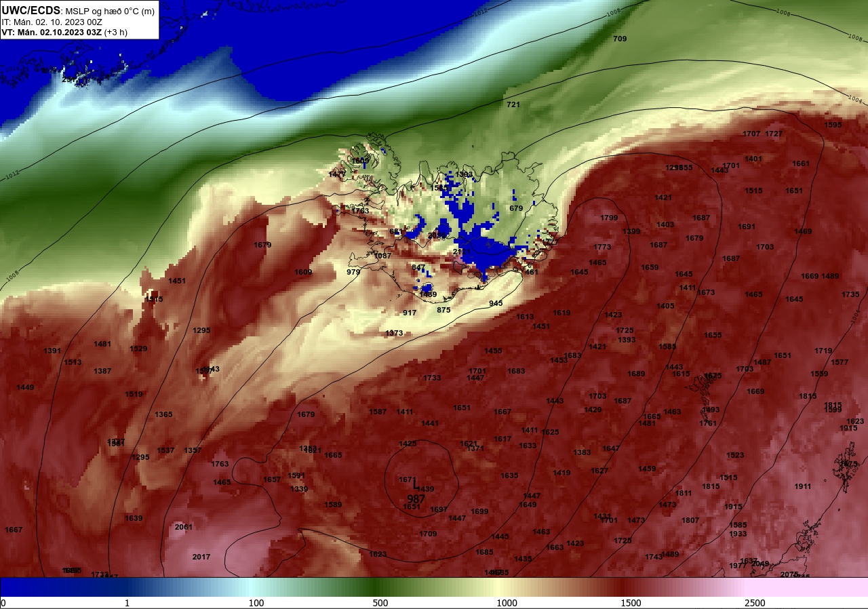Click the 1933 height value
The height and width of the screenshot is (609, 868).
pyautogui.click(x=738, y=534)
